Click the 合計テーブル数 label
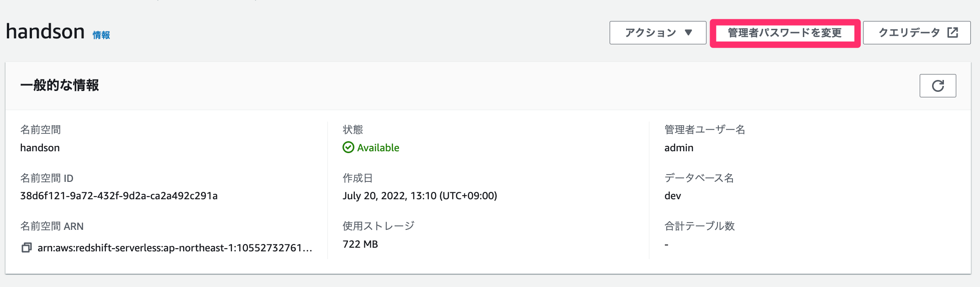Image resolution: width=980 pixels, height=287 pixels. tap(700, 226)
